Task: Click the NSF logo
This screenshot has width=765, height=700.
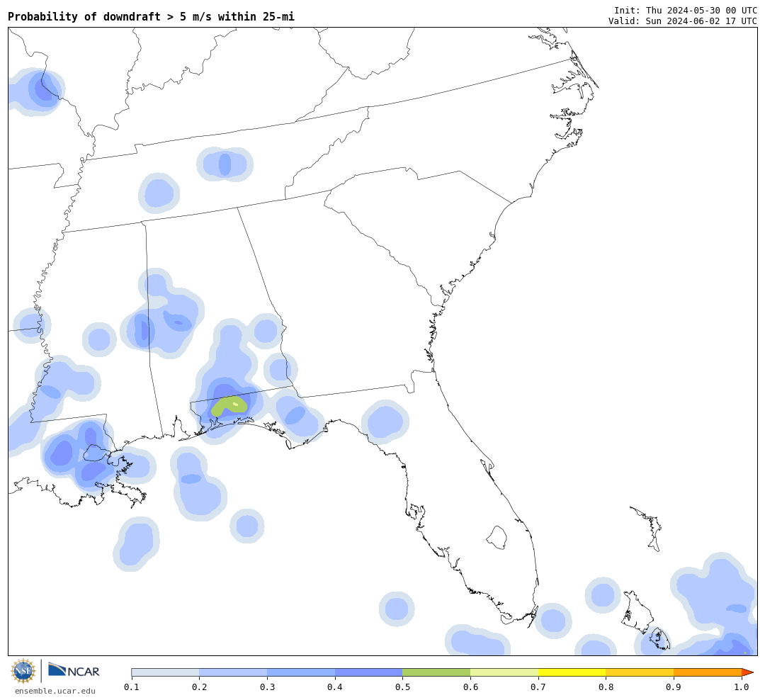Action: (x=23, y=671)
